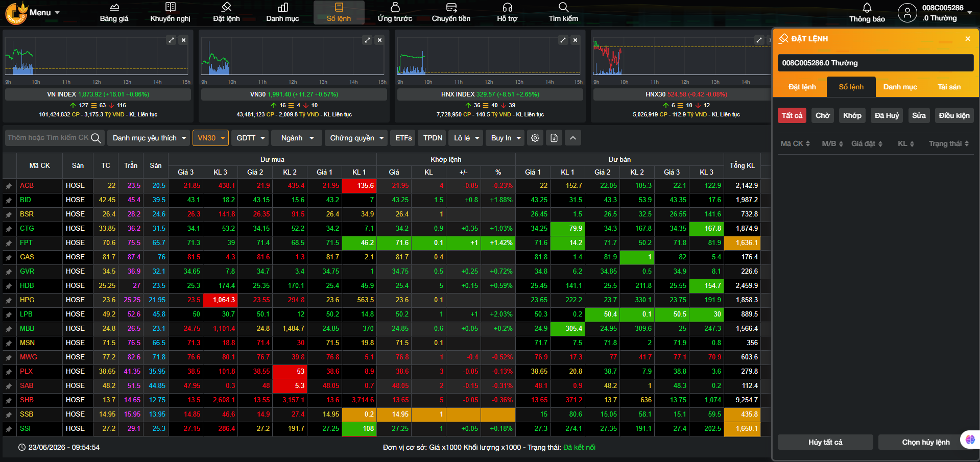Screen dimensions: 980x462
Task: Toggle pin for FPT row
Action: pos(9,243)
